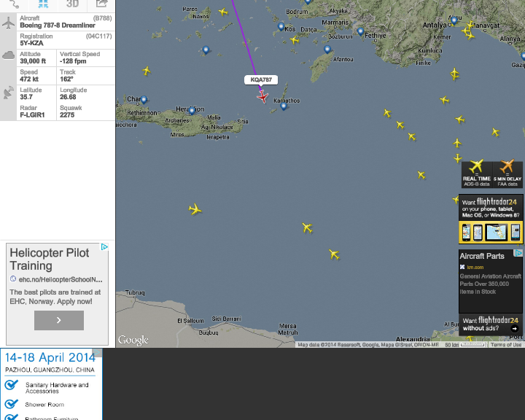Click the share flight icon
The image size is (525, 420).
[101, 4]
